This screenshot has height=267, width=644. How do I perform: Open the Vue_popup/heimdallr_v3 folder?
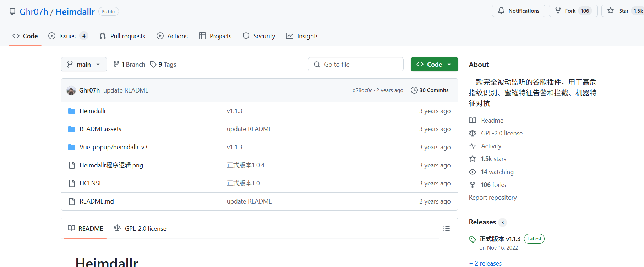point(114,147)
